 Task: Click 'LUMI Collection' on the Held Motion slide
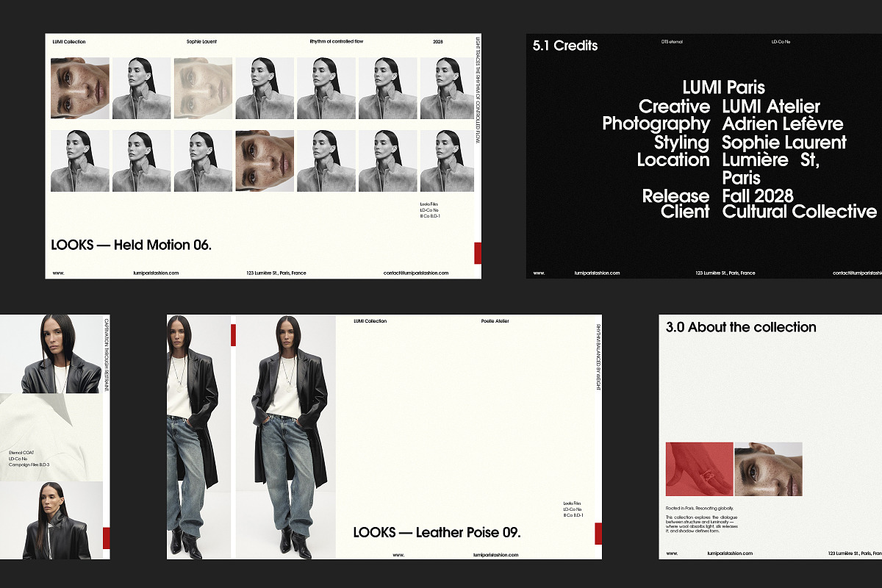click(69, 42)
